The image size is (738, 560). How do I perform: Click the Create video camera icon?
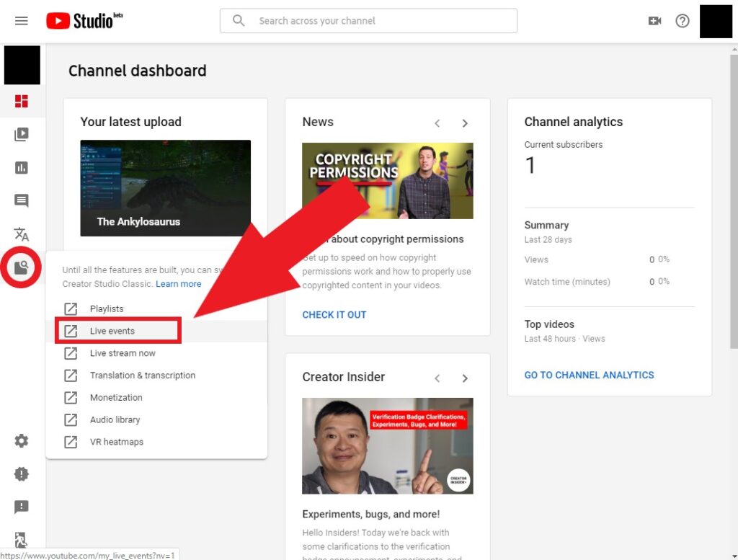pos(654,21)
